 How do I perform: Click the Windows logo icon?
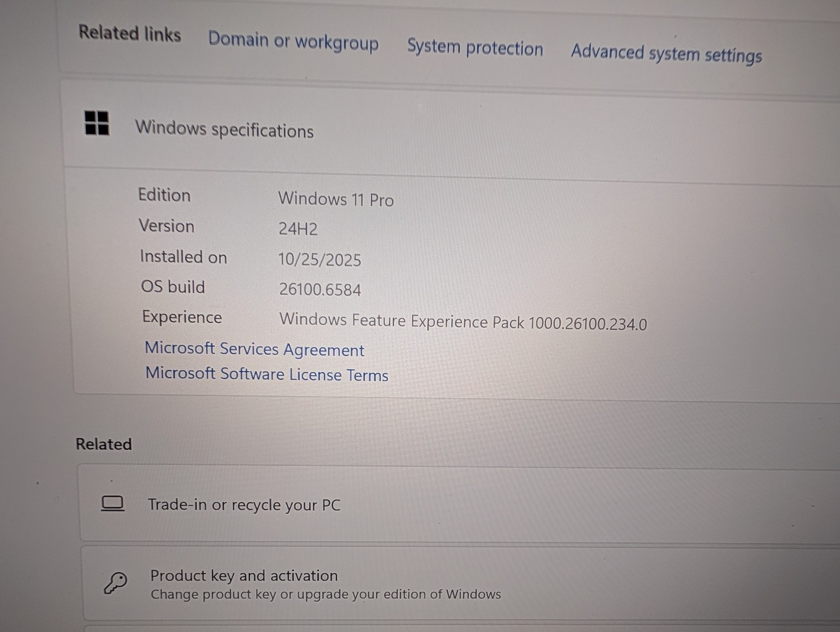click(97, 123)
